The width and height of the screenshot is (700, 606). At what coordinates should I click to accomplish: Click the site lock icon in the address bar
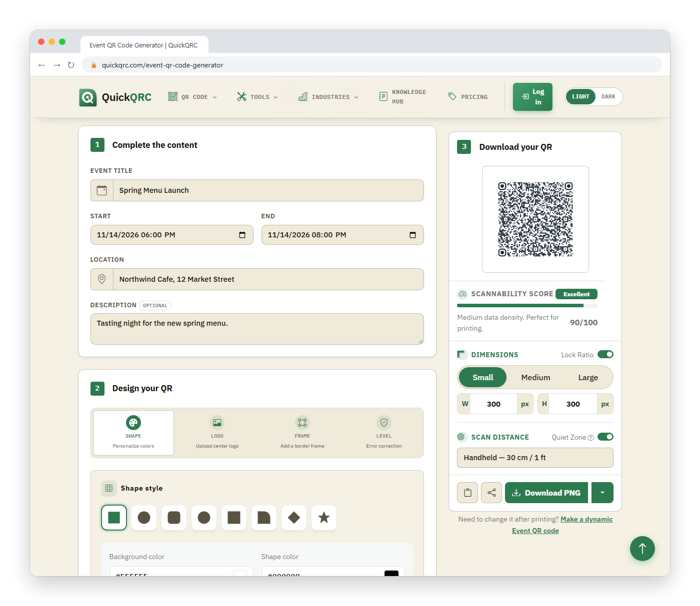(93, 65)
